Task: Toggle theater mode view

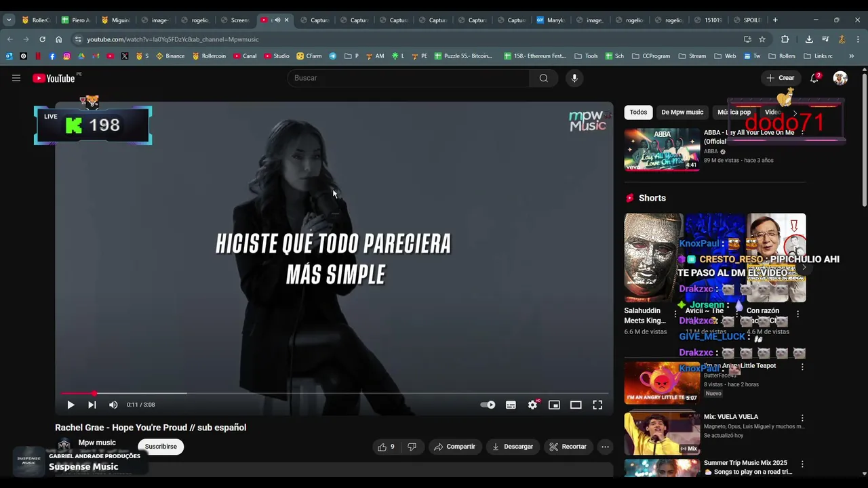Action: tap(576, 405)
